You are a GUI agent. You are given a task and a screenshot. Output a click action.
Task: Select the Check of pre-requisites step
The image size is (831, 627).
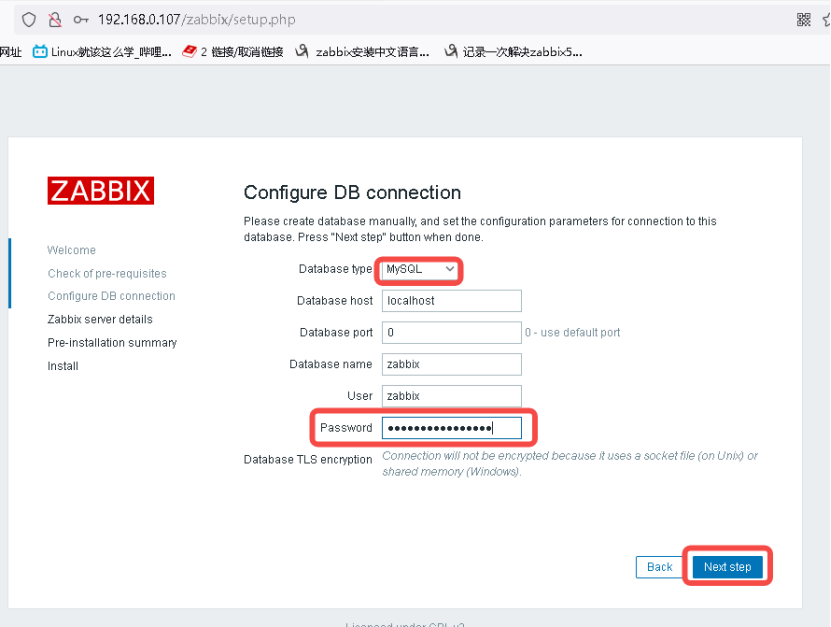pos(107,273)
